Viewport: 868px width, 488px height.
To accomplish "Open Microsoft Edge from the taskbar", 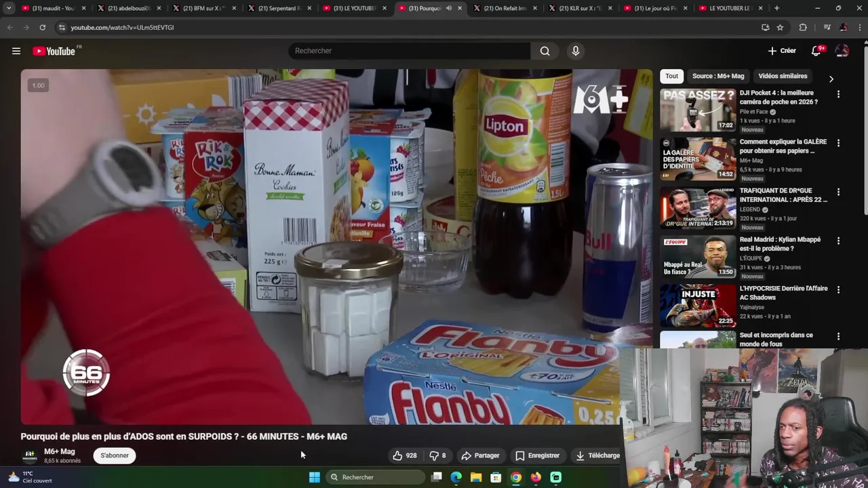I will 456,477.
